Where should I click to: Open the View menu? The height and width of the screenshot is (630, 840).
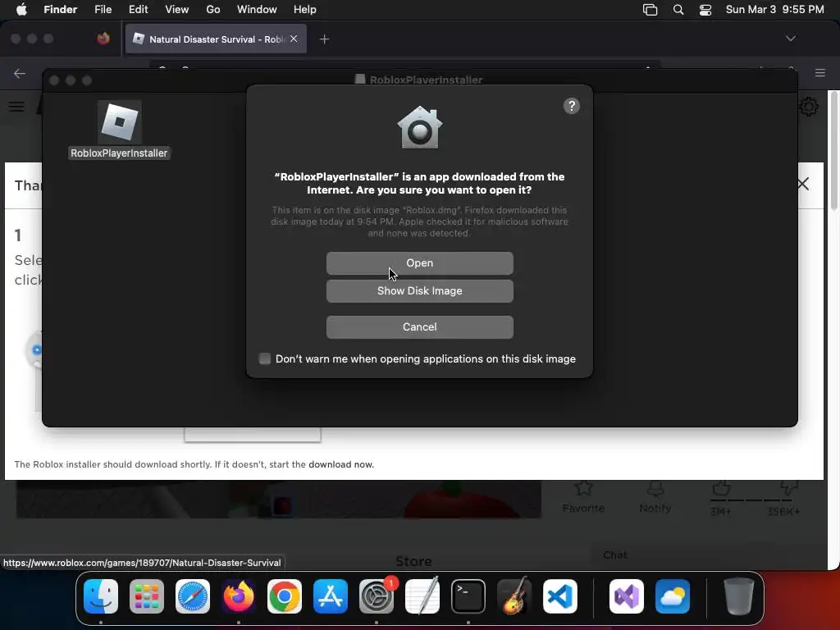tap(177, 10)
